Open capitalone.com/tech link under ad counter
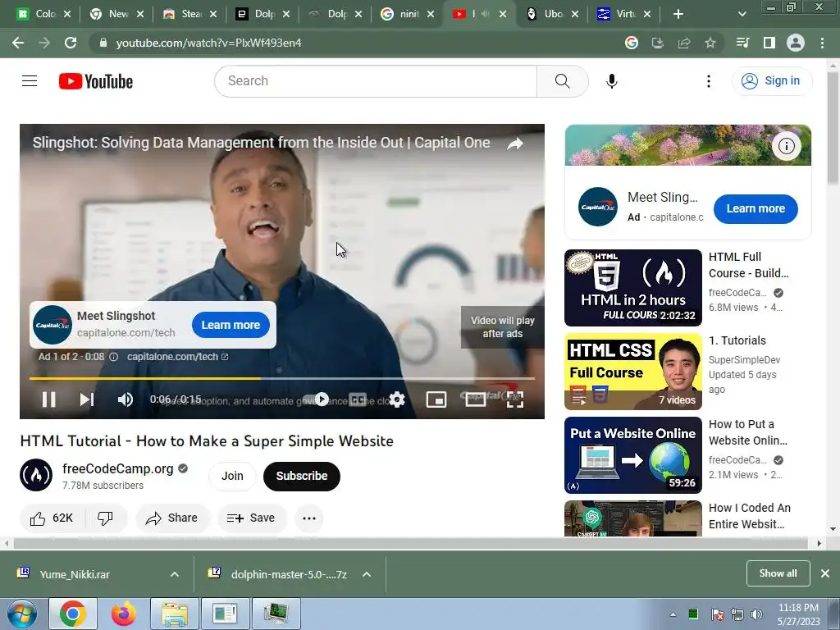 pos(178,357)
